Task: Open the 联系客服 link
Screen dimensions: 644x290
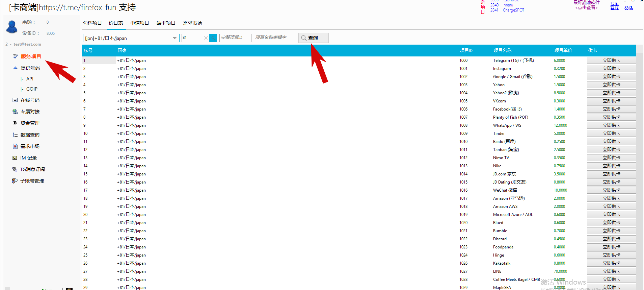Action: [614, 6]
